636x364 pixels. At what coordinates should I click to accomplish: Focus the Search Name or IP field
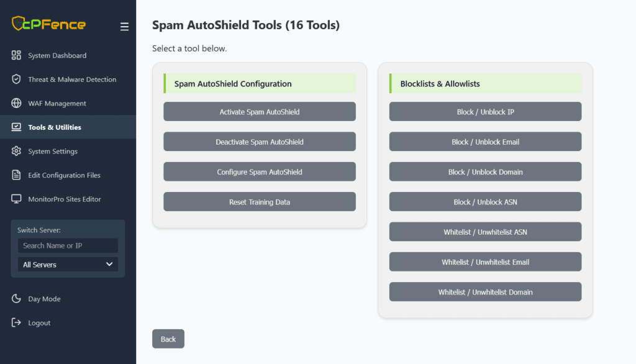68,245
